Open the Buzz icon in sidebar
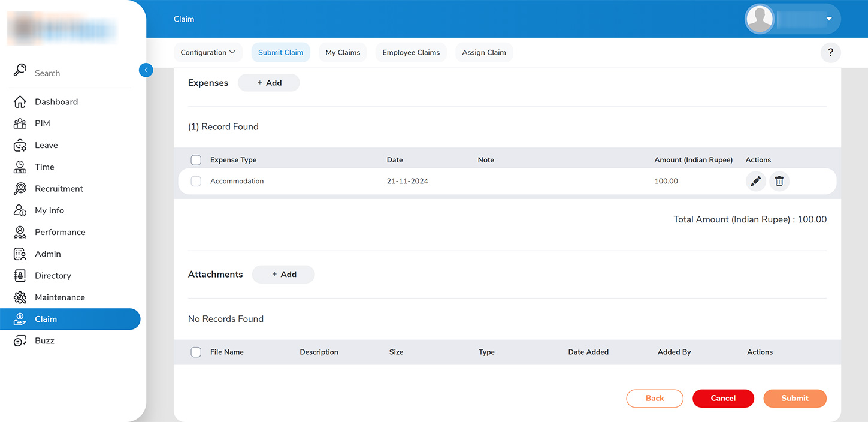868x422 pixels. [x=20, y=341]
